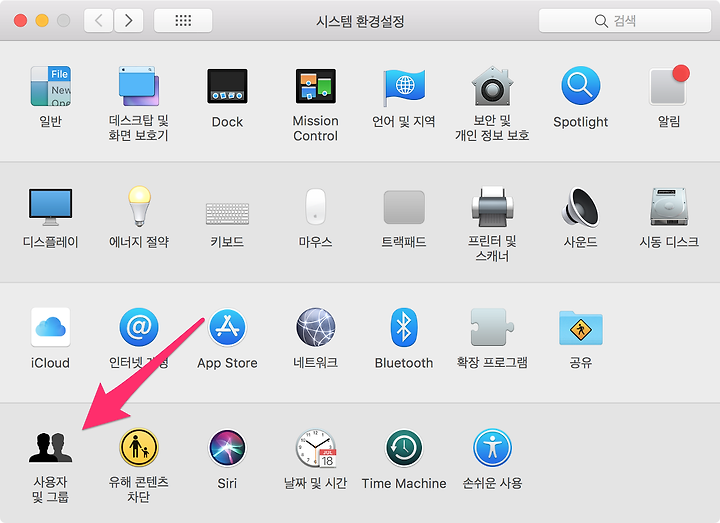Open 확장 프로그램 puzzle icon
Screen dimensions: 720x523
pyautogui.click(x=492, y=327)
